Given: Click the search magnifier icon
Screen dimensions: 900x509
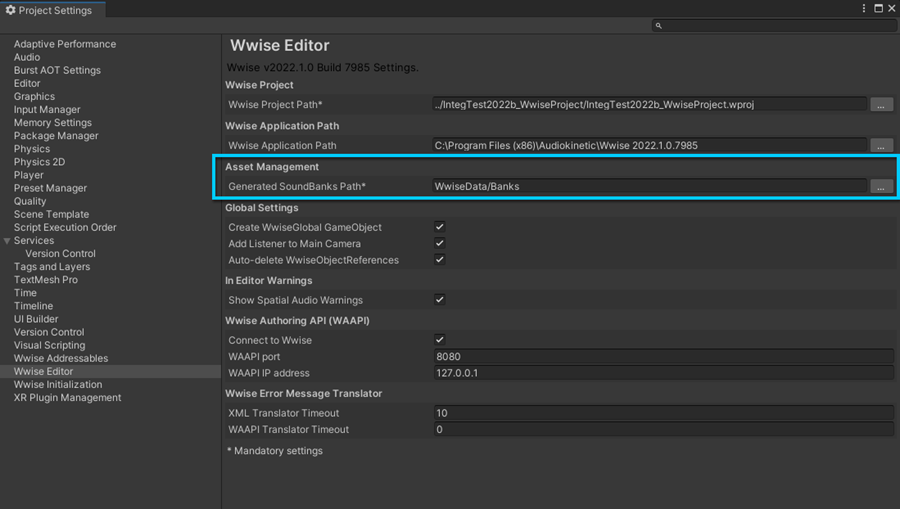Looking at the screenshot, I should click(658, 25).
